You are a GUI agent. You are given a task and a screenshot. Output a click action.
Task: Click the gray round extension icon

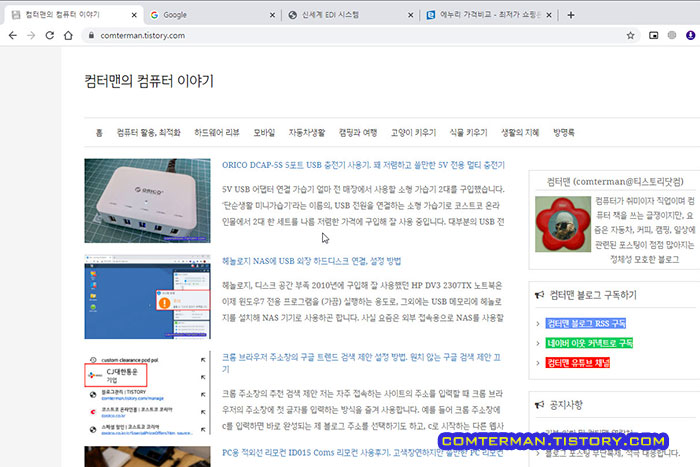(x=672, y=35)
